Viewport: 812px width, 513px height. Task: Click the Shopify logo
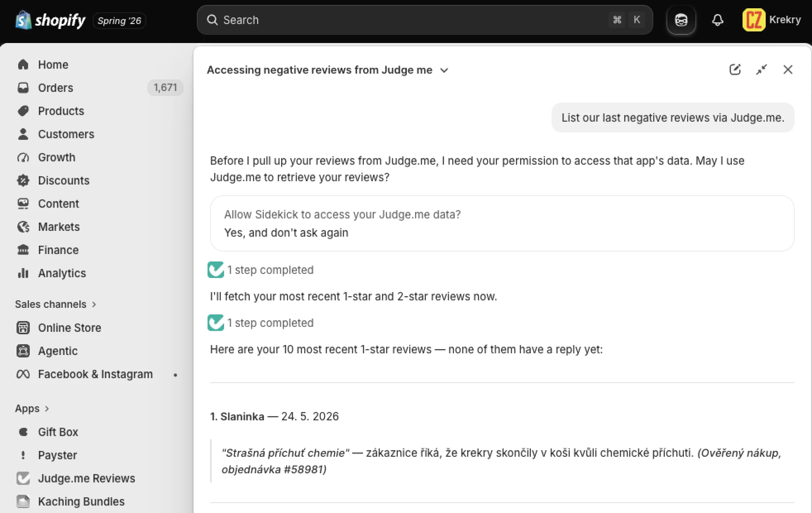tap(50, 20)
